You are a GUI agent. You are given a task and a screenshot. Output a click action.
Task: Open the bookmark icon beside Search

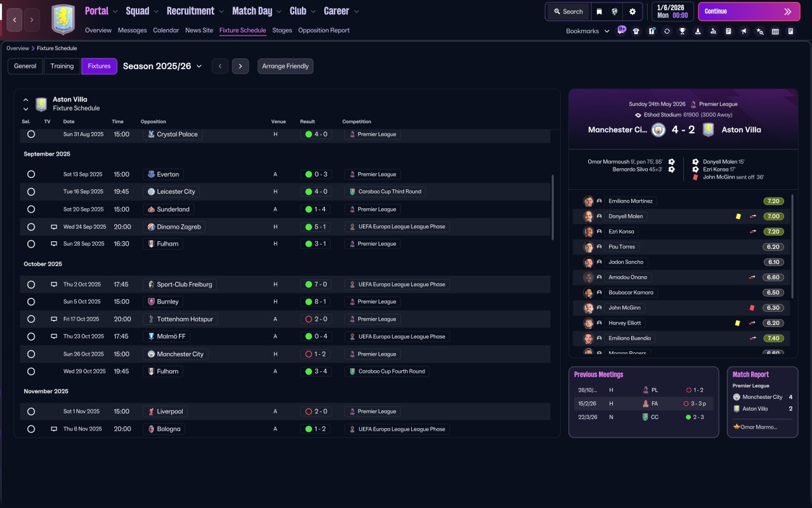[x=599, y=11]
